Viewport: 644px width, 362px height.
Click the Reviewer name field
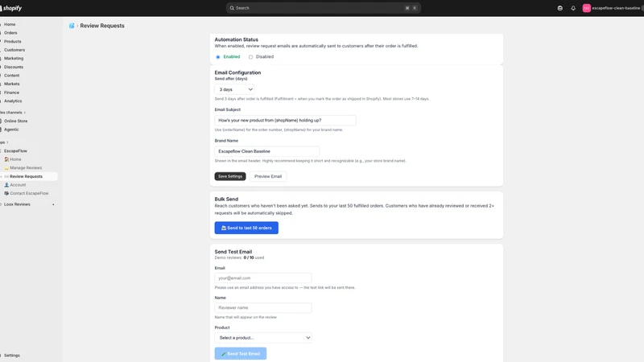[x=263, y=308]
